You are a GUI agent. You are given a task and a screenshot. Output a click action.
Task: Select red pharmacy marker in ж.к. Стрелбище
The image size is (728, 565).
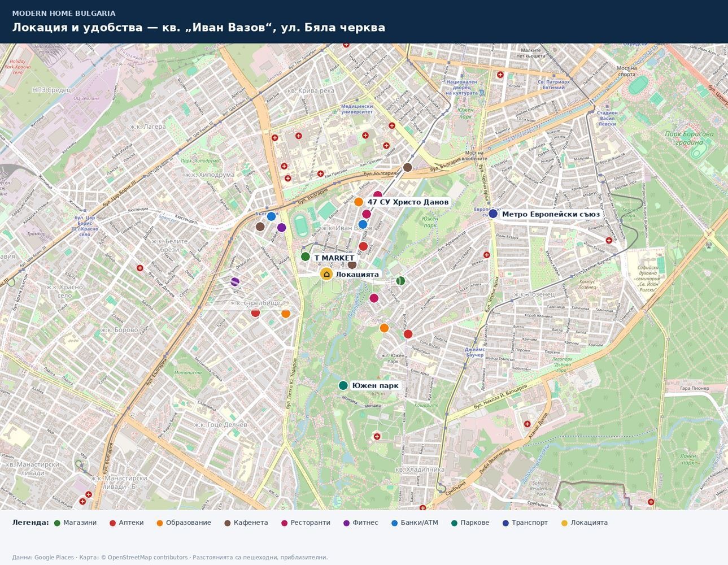coord(255,312)
